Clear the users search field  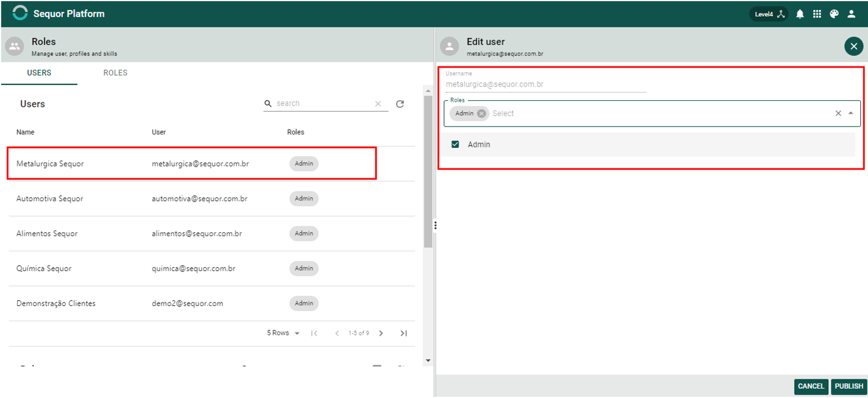click(378, 104)
